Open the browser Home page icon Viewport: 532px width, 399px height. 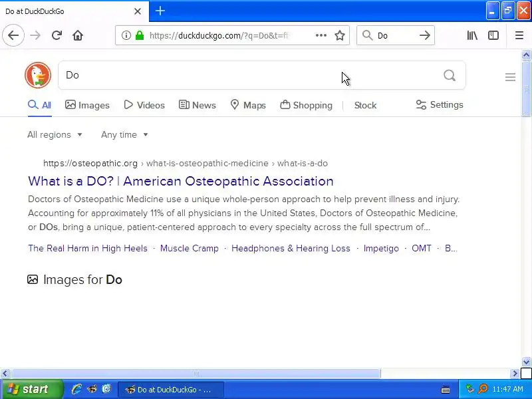point(78,35)
